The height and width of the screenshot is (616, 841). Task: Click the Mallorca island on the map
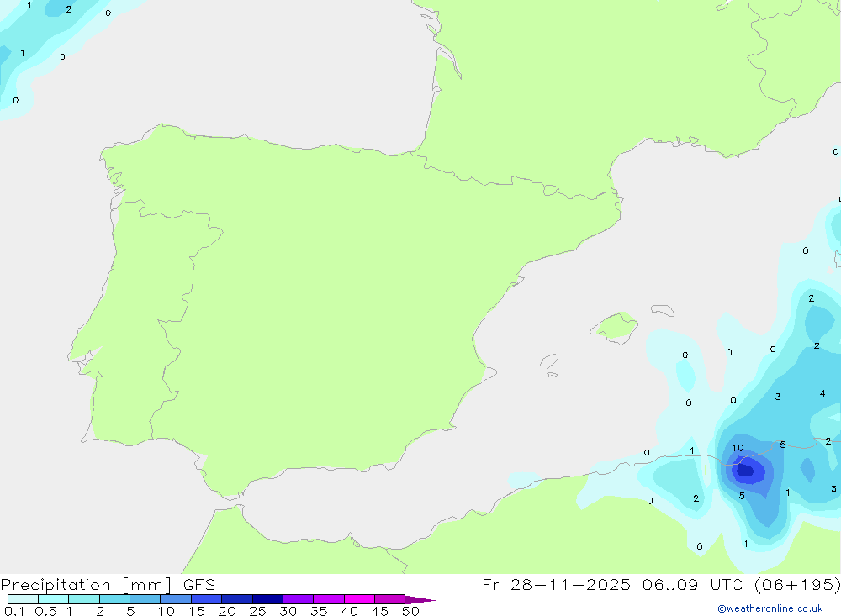pyautogui.click(x=615, y=327)
